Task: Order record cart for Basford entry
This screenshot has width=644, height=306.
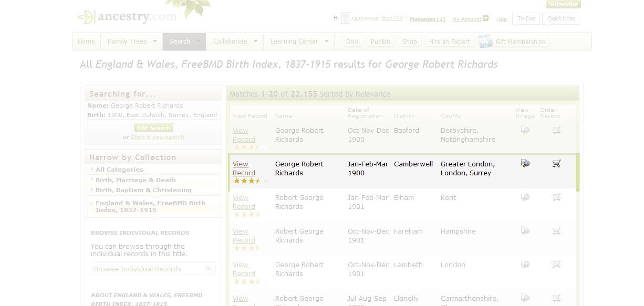Action: [556, 130]
